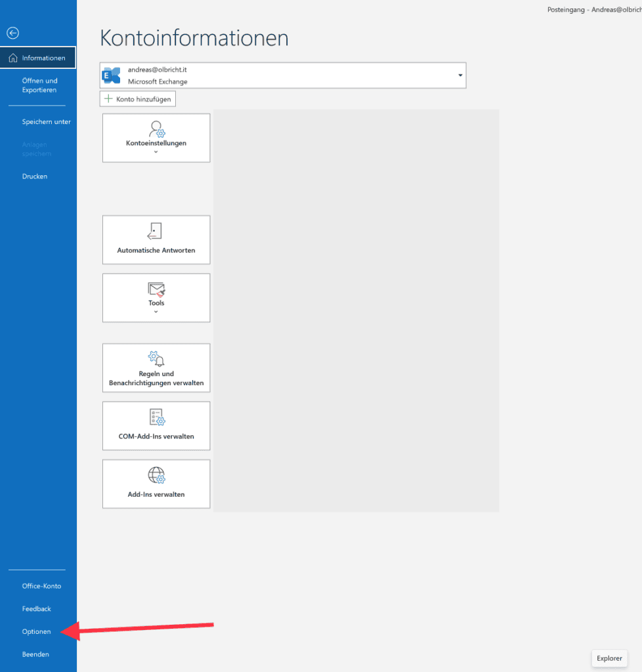
Task: Choose Speichern unter in the sidebar
Action: coord(47,121)
